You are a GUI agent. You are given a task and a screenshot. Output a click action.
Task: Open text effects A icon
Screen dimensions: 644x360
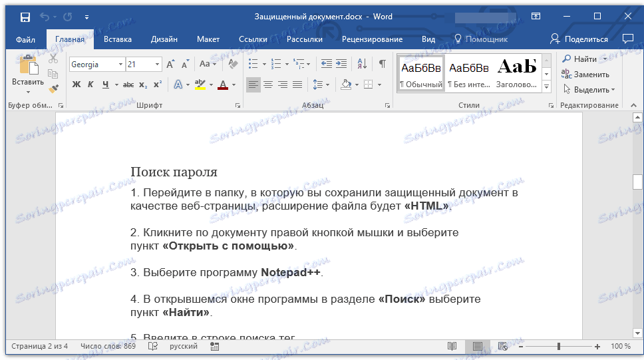[178, 85]
